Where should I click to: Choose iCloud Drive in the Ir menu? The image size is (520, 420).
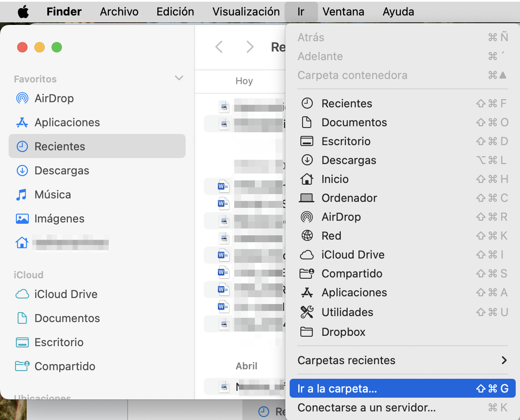[402, 255]
